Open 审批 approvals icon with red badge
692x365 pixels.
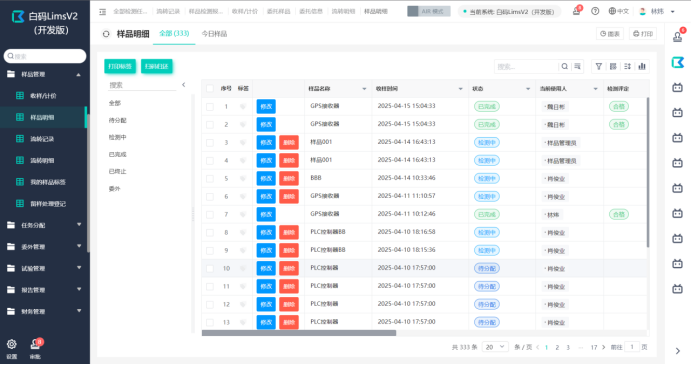pos(35,344)
